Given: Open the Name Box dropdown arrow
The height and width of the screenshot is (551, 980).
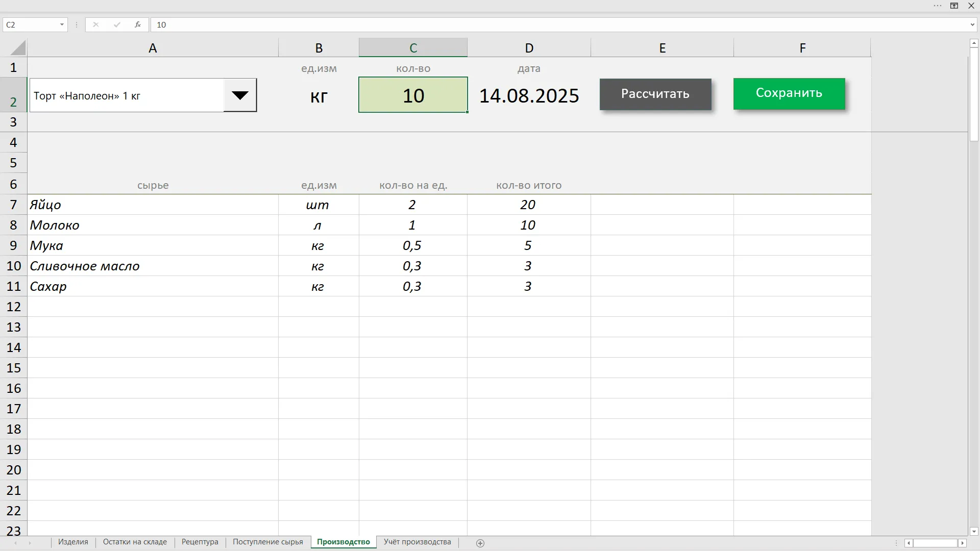Looking at the screenshot, I should 62,24.
